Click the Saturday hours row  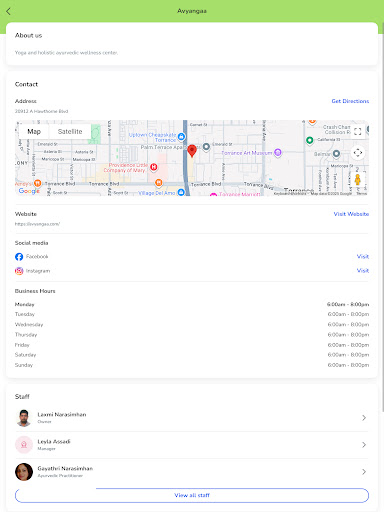point(192,355)
